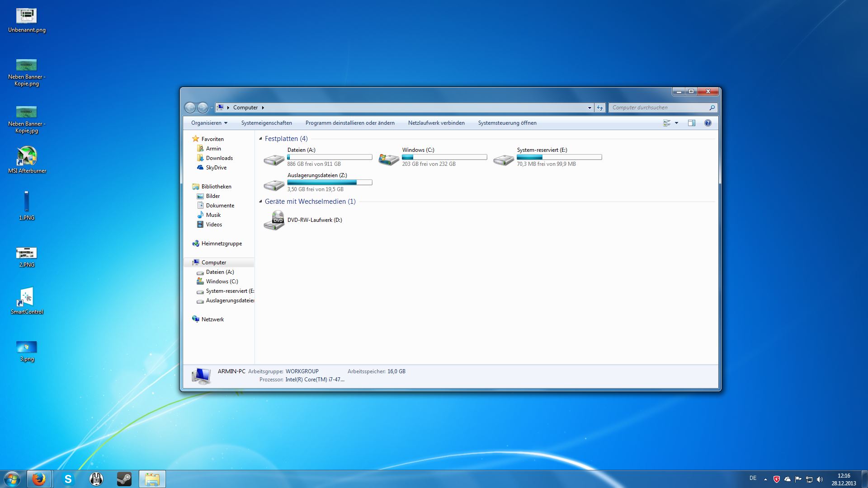
Task: Click the Skype taskbar icon
Action: click(x=68, y=479)
